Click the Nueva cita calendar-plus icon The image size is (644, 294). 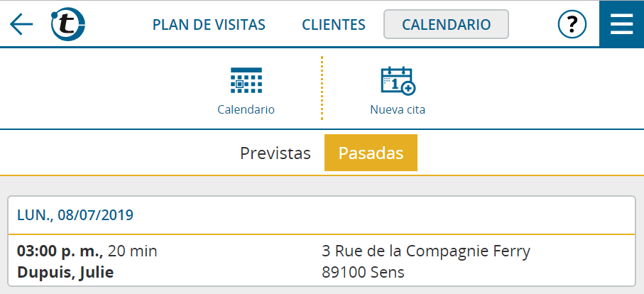[x=398, y=81]
